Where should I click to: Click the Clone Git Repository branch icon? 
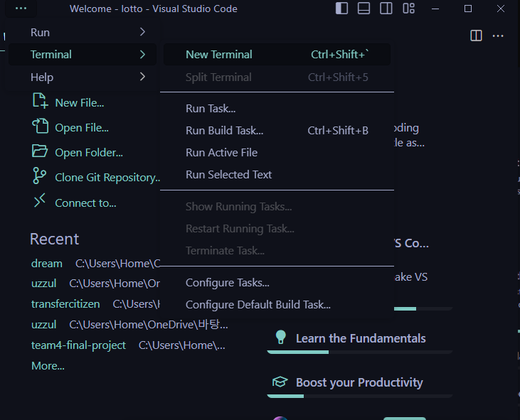click(x=39, y=176)
